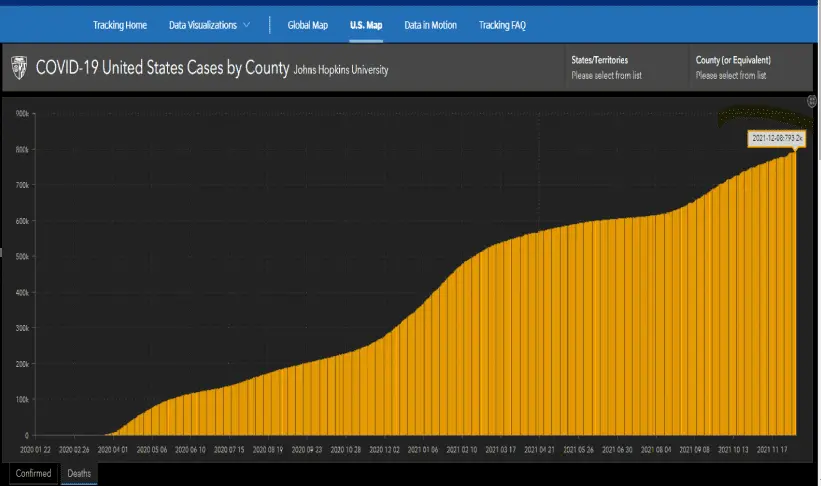The image size is (821, 486).
Task: Click the Johns Hopkins University shield logo
Action: (18, 68)
